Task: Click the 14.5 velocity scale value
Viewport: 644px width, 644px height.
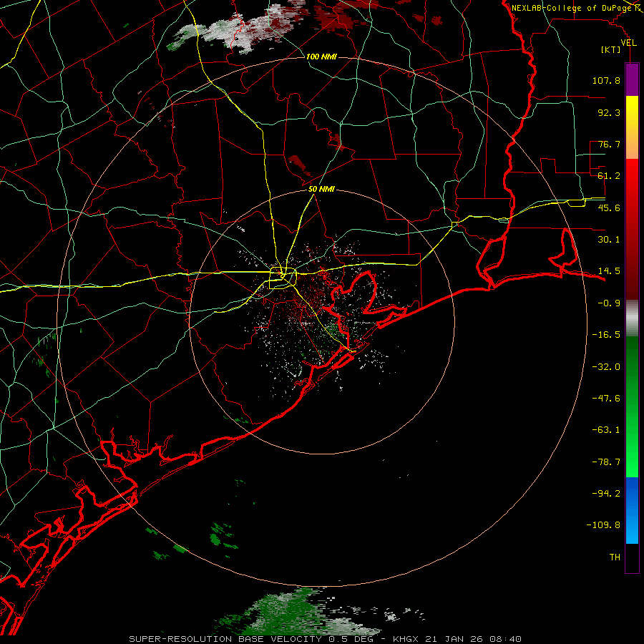Action: [609, 271]
